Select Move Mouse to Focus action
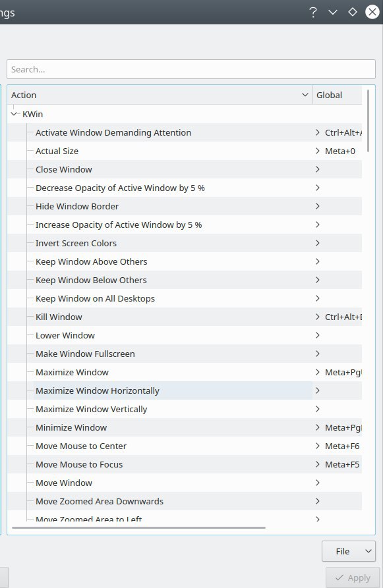This screenshot has width=383, height=588. (79, 464)
